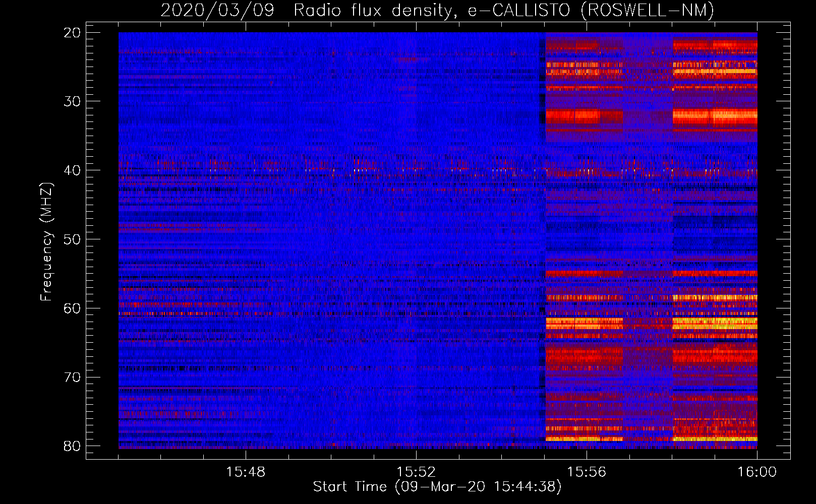Select the 50 frequency tick label
Screen dimensions: 816x504
click(x=72, y=239)
